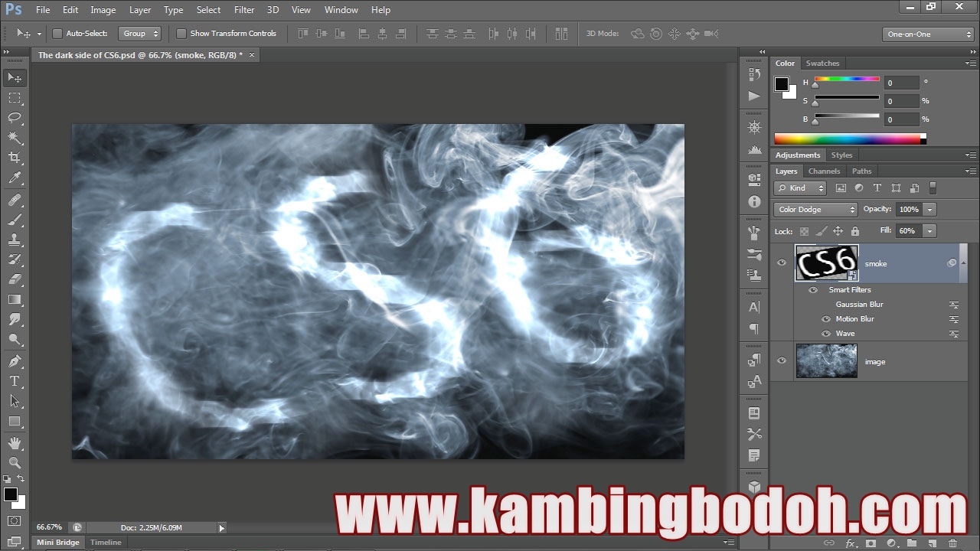Select the Eyedropper tool
This screenshot has width=980, height=551.
tap(15, 178)
